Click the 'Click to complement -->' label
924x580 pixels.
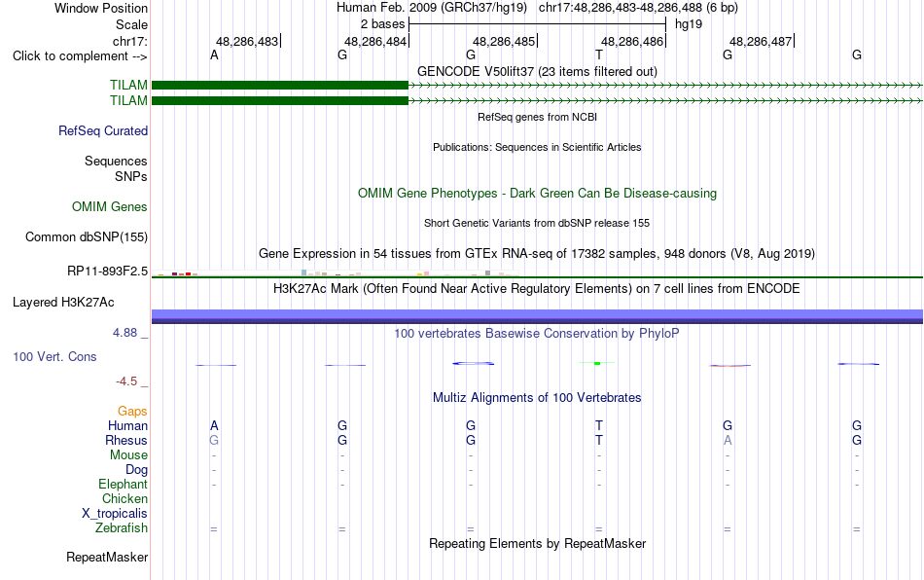tap(80, 56)
